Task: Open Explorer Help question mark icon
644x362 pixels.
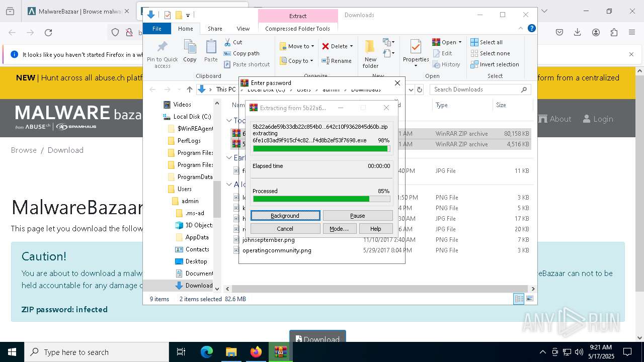Action: [x=531, y=28]
